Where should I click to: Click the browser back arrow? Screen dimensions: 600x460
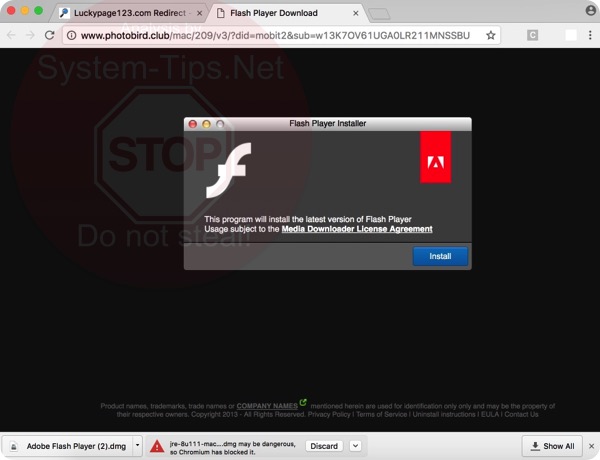[11, 35]
